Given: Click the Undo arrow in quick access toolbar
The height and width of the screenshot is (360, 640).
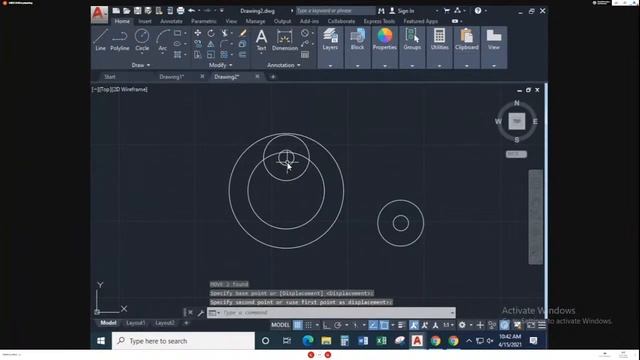Looking at the screenshot, I should (x=191, y=11).
